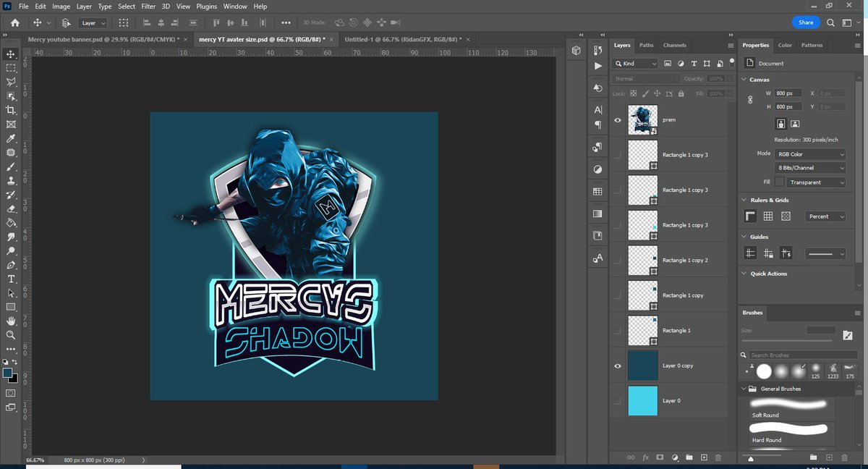Image resolution: width=868 pixels, height=469 pixels.
Task: Hide the prem layer
Action: (x=618, y=119)
